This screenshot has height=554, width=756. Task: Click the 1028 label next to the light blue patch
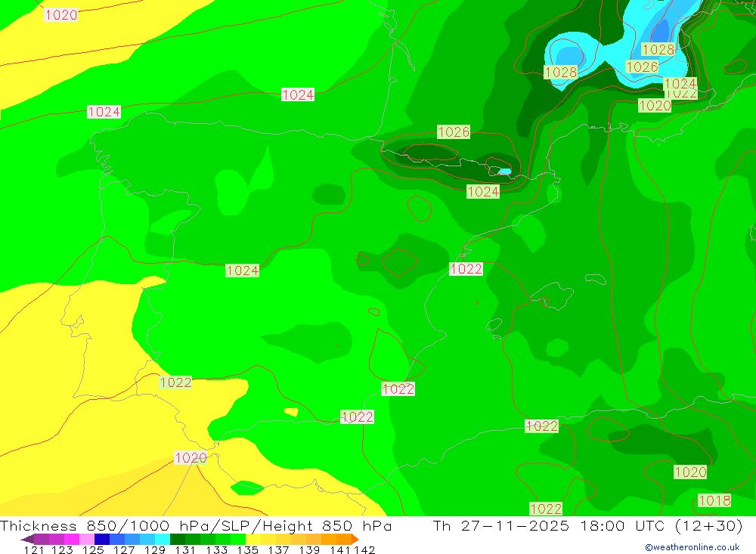(x=561, y=73)
